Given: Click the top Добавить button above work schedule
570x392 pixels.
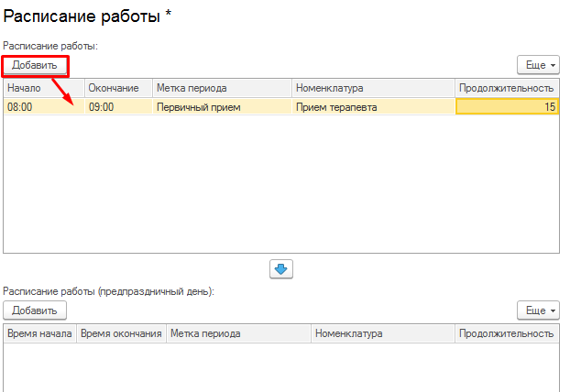Looking at the screenshot, I should (36, 65).
